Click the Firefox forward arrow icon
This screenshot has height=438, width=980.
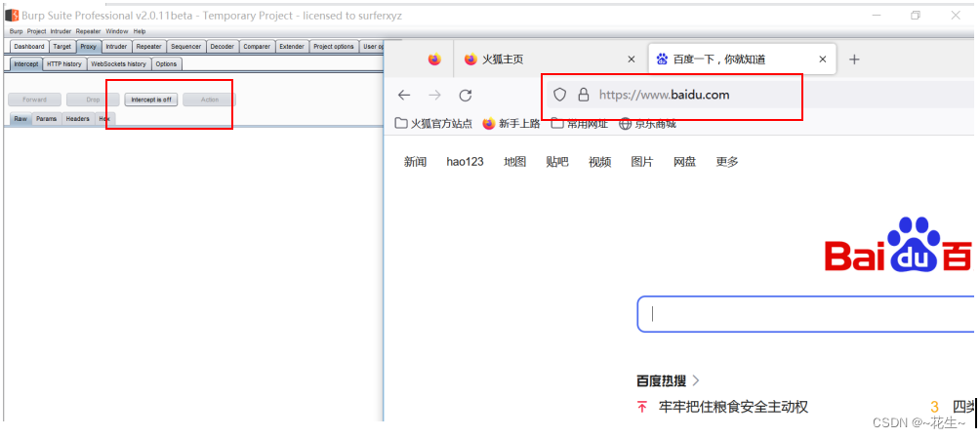pos(435,95)
